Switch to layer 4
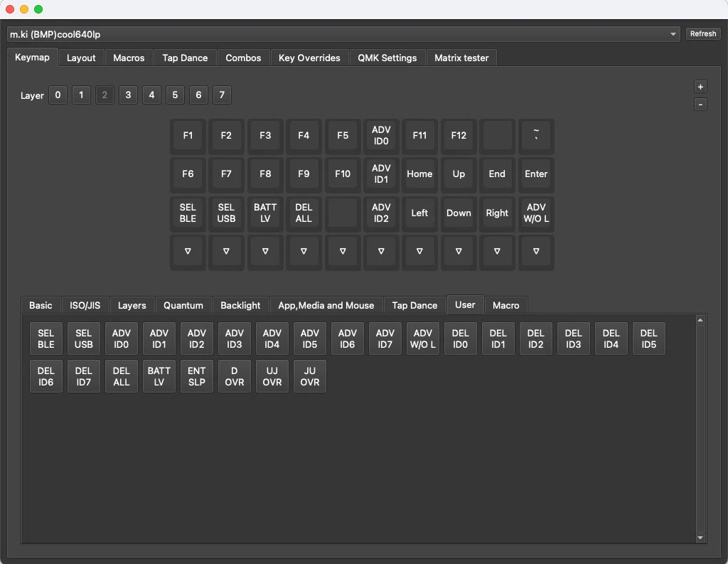 tap(151, 95)
